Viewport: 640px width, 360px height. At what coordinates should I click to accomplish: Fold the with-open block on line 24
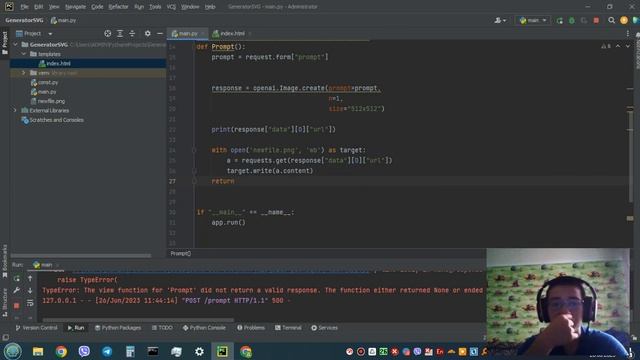coord(194,150)
